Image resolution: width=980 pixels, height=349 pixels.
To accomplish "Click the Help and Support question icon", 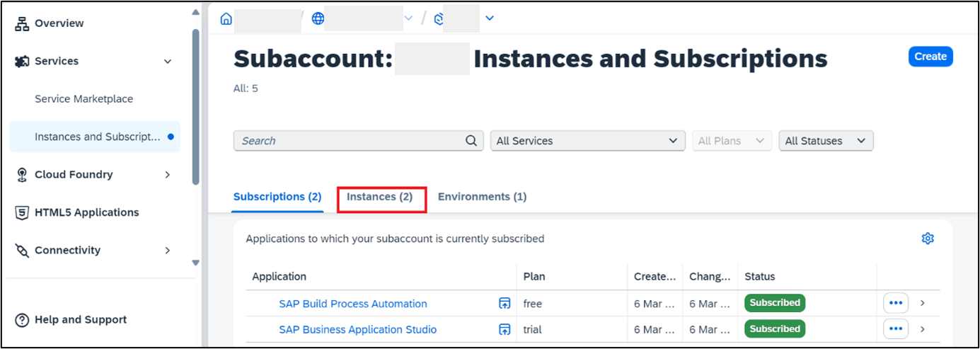I will point(22,320).
